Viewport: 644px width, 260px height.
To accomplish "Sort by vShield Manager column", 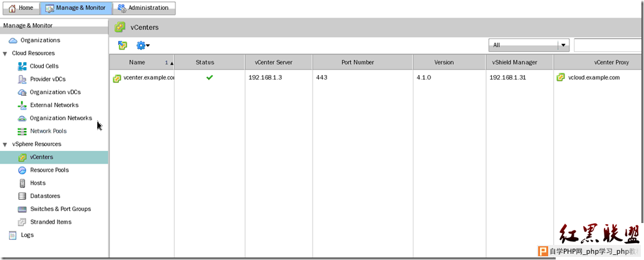I will coord(519,63).
